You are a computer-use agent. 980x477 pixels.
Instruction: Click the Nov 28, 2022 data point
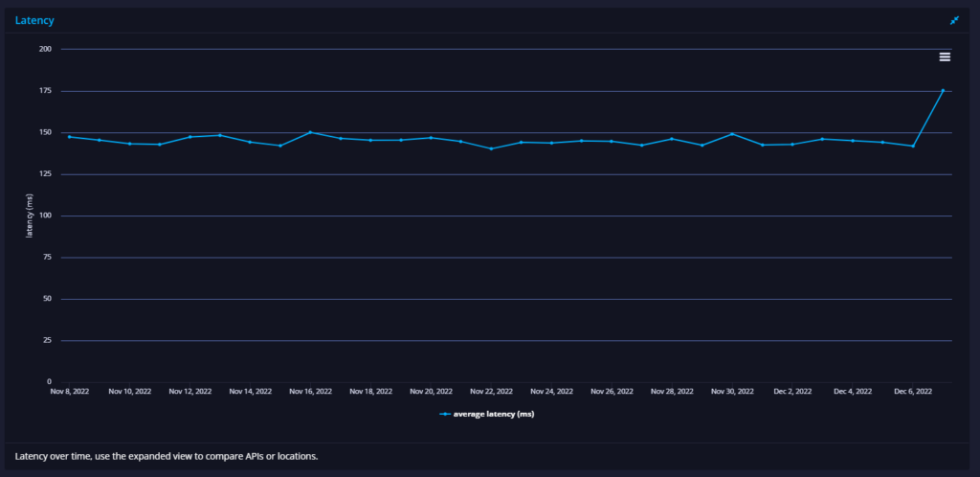click(x=672, y=139)
